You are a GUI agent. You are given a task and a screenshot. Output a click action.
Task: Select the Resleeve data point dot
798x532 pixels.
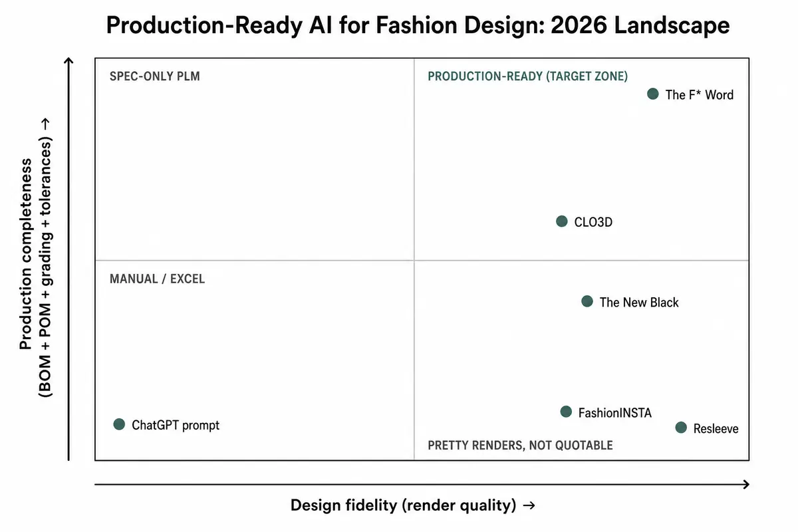(681, 428)
